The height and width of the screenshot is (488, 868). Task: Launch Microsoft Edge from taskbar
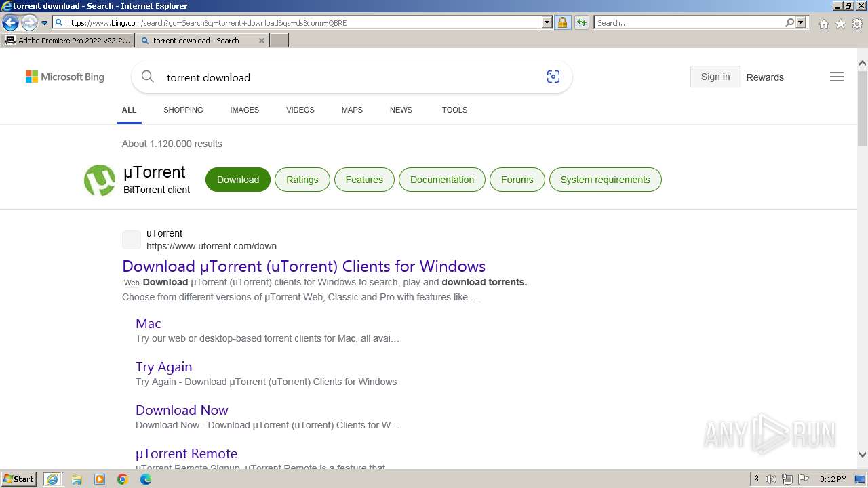pyautogui.click(x=146, y=479)
